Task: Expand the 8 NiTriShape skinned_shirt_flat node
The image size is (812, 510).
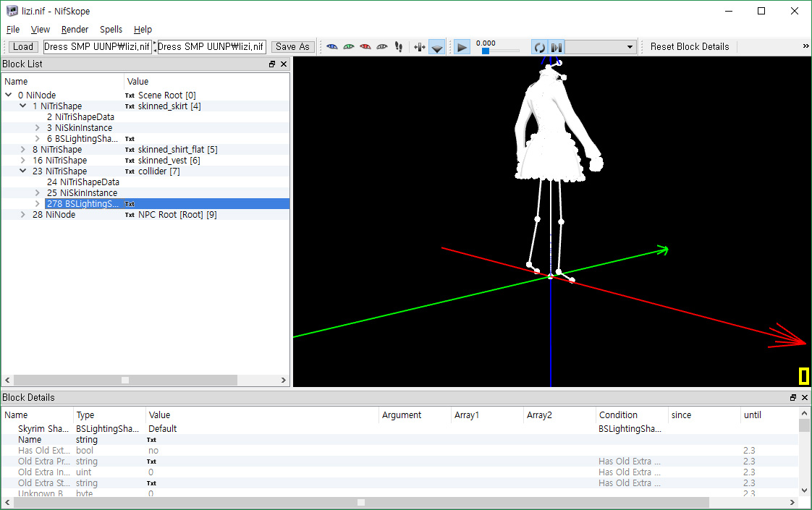Action: click(22, 149)
